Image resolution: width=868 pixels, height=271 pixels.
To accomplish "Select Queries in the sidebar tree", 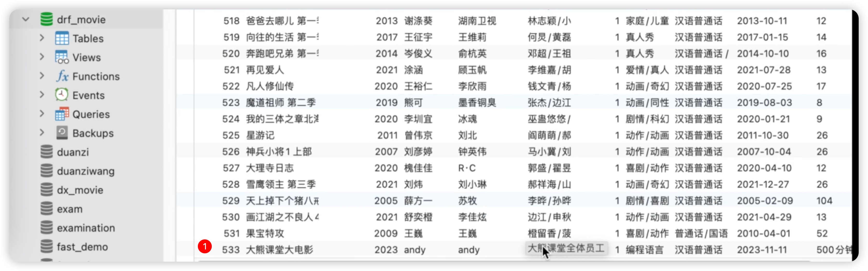I will 91,114.
